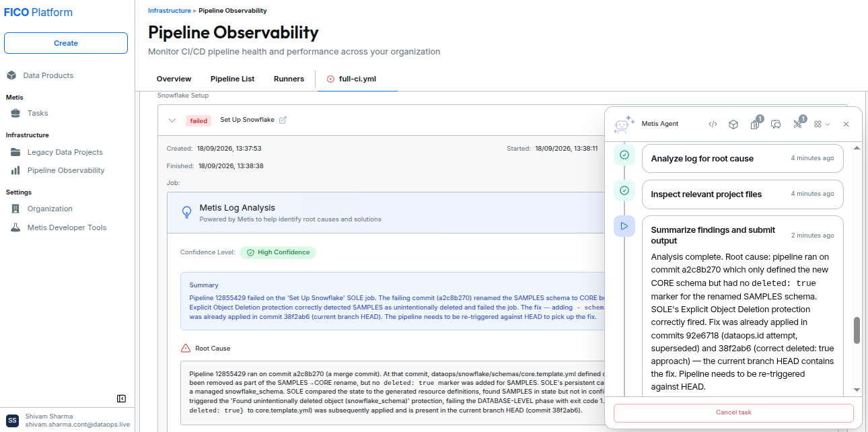
Task: Click the scroll down arrow in Metis Agent
Action: point(857,390)
